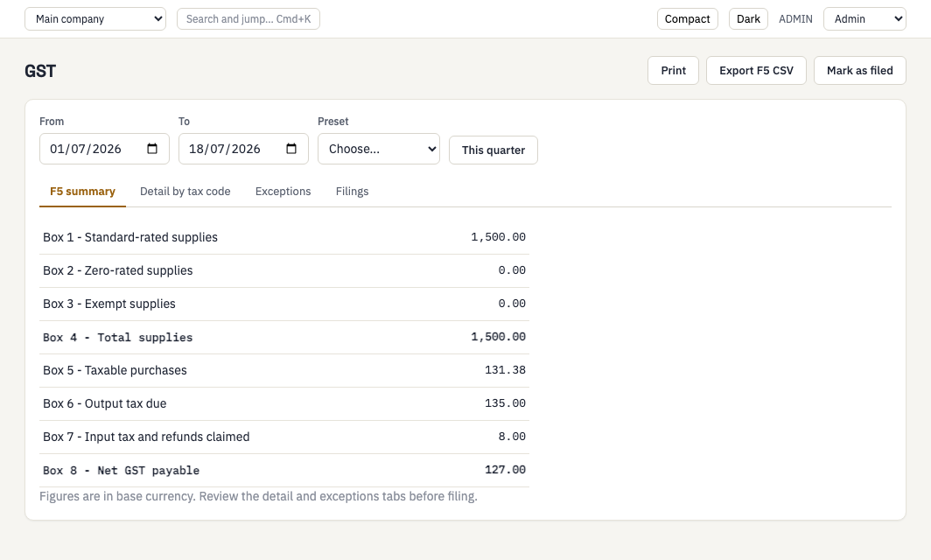Click the GST page heading
Image resolution: width=931 pixels, height=560 pixels.
click(40, 71)
